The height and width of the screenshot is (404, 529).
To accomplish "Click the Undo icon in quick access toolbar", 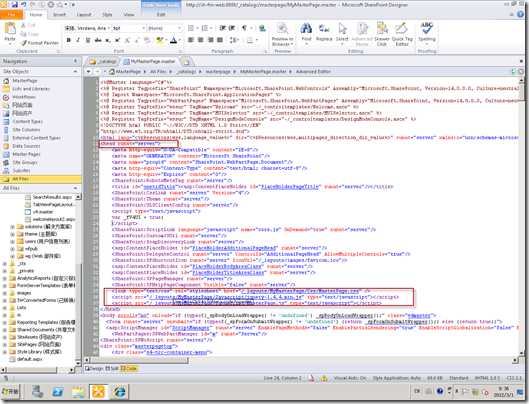I will tap(24, 5).
